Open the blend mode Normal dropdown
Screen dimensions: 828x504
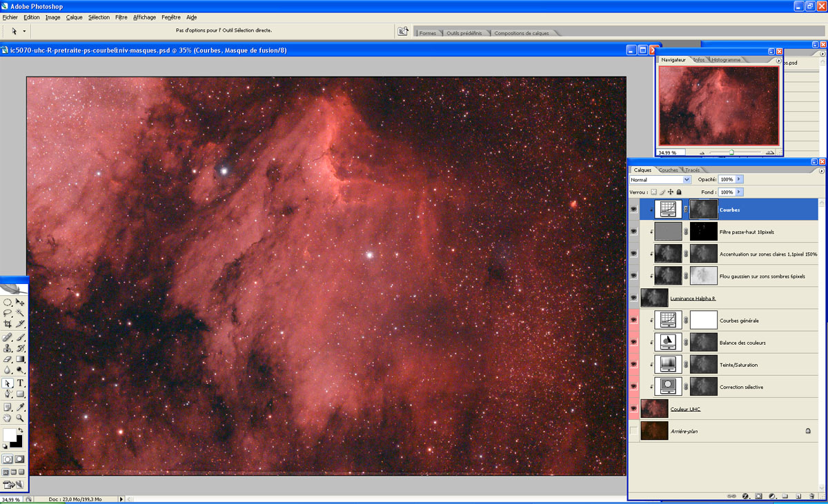tap(660, 179)
